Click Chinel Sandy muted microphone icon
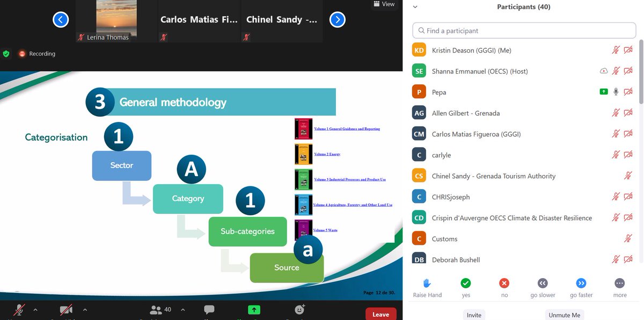 click(x=628, y=176)
